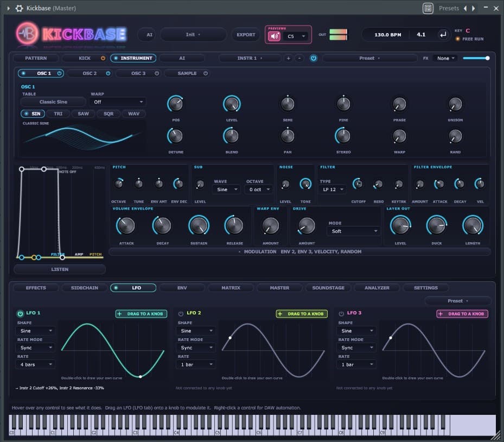
Task: Click the OSC 3 power icon
Action: 157,73
